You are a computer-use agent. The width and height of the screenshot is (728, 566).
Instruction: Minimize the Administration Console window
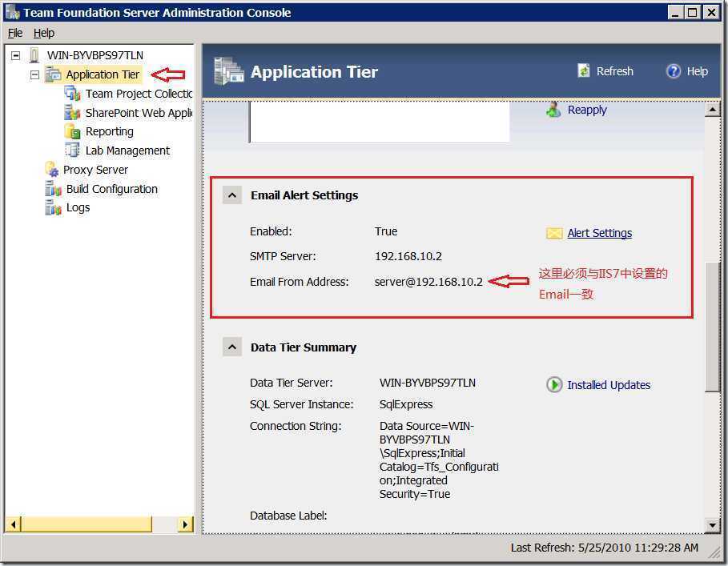point(675,12)
